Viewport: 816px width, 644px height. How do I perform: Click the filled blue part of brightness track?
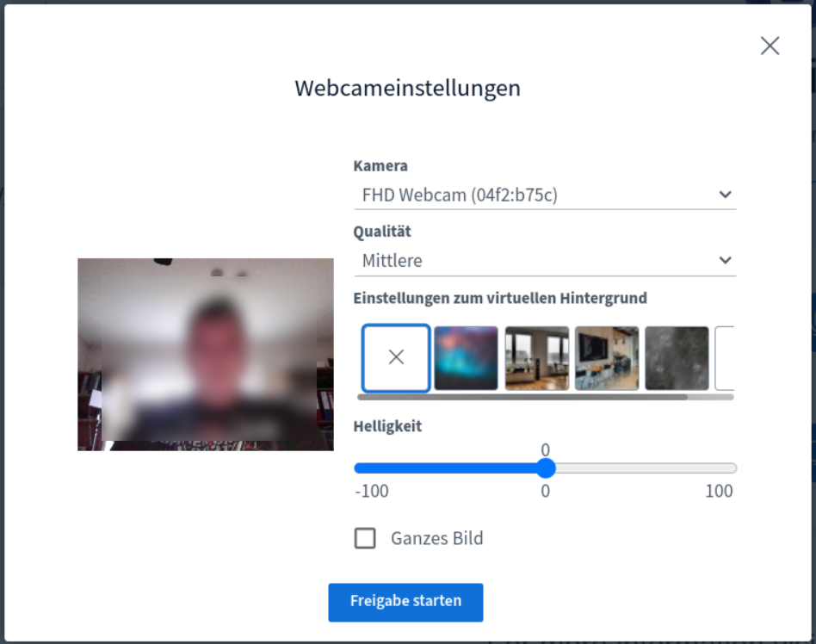pos(448,468)
